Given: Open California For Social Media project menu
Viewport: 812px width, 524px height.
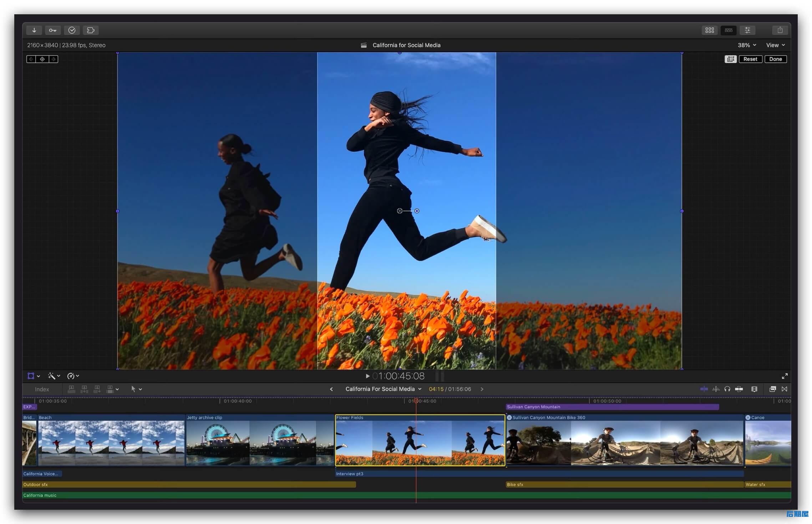Looking at the screenshot, I should (383, 389).
